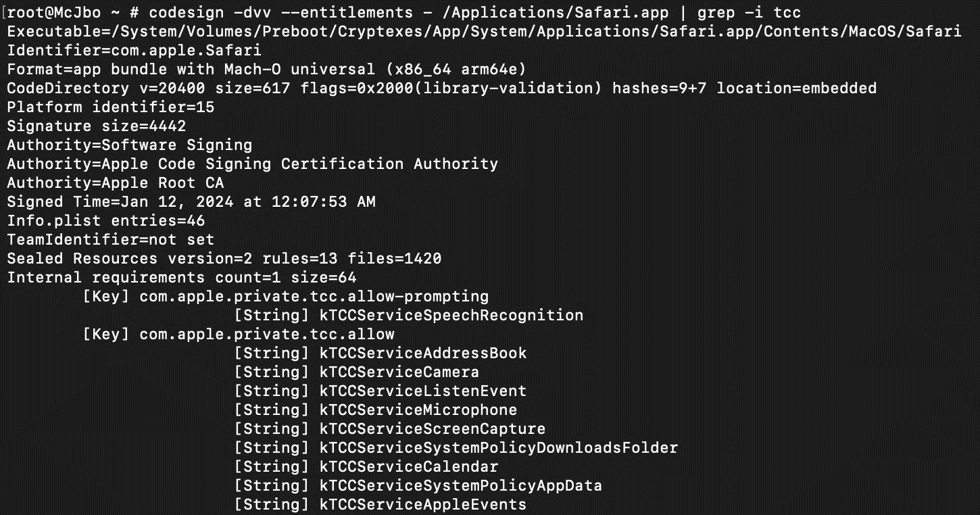Viewport: 980px width, 515px height.
Task: Click the Authority=Software Signing line
Action: (x=129, y=145)
